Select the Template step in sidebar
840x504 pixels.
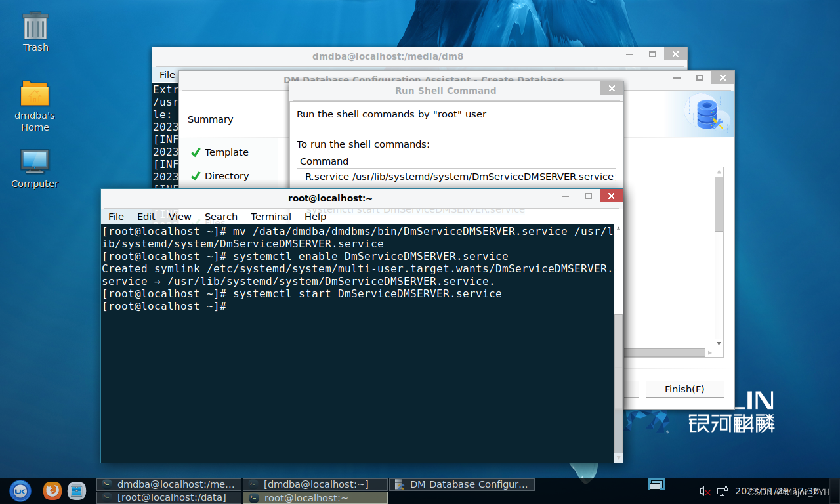(226, 152)
